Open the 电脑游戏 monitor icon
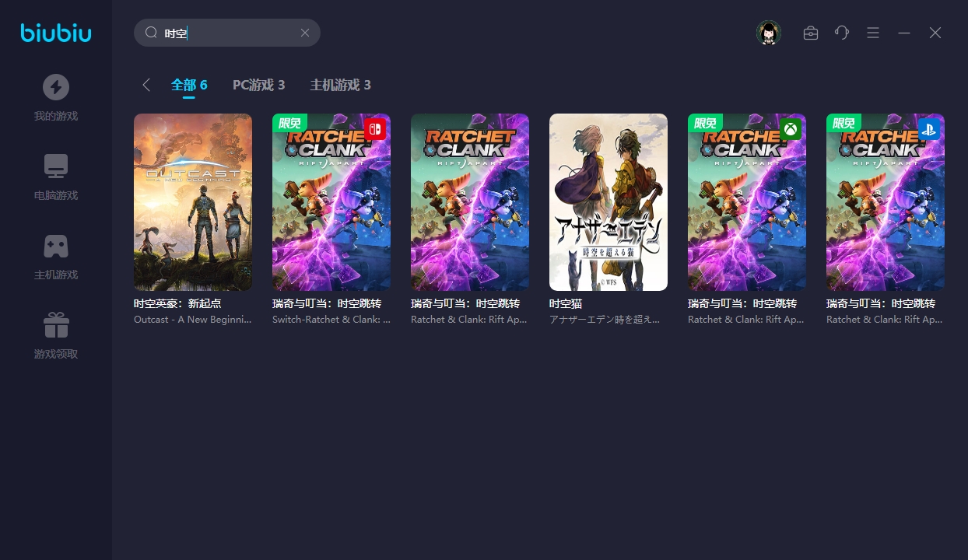The height and width of the screenshot is (560, 968). tap(56, 166)
